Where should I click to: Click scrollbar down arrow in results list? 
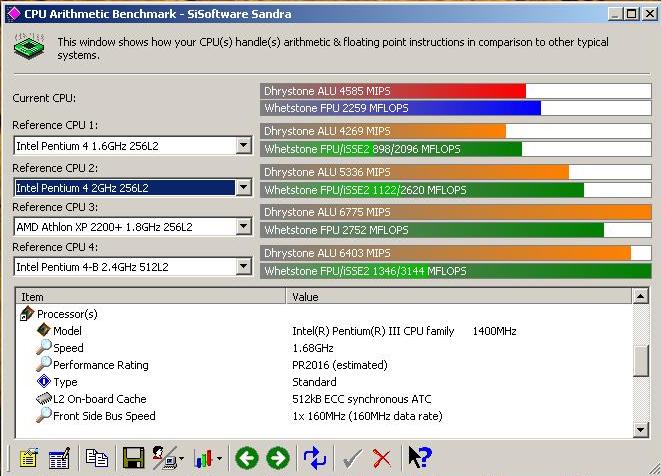click(x=641, y=430)
